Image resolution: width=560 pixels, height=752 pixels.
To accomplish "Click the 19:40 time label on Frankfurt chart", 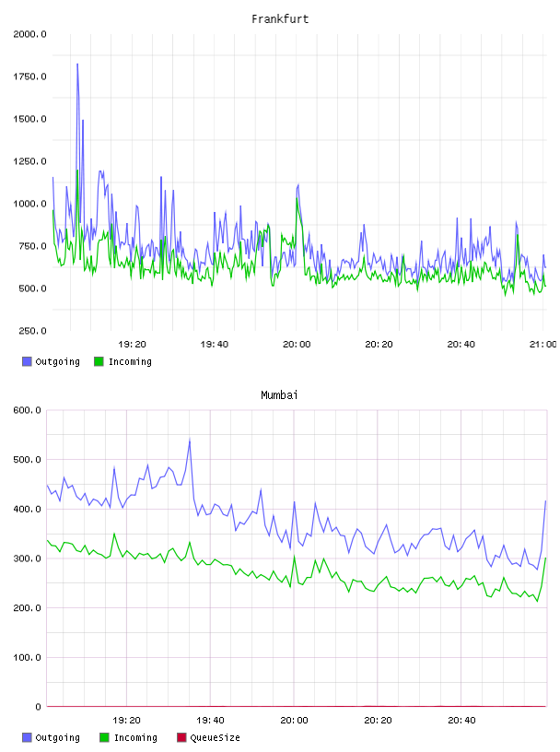I will [x=215, y=345].
